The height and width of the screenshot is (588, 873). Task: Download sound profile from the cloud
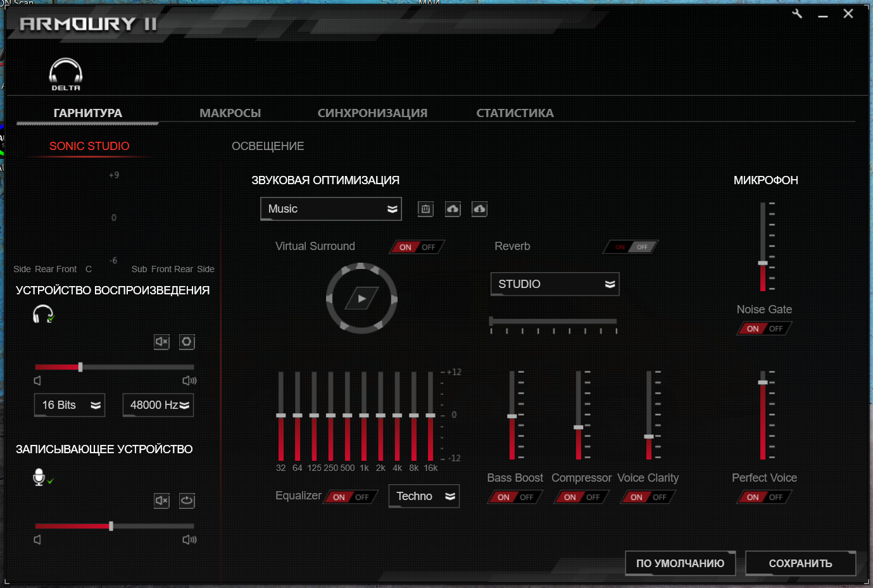(x=479, y=209)
